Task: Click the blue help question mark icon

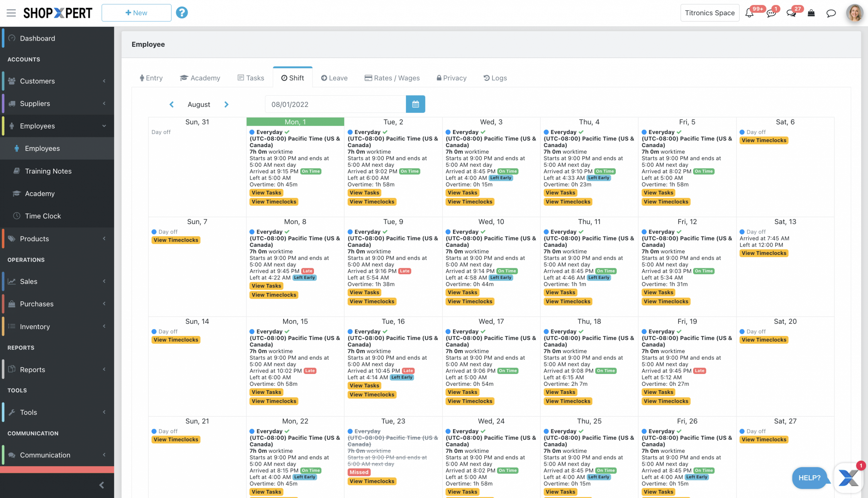Action: (182, 13)
